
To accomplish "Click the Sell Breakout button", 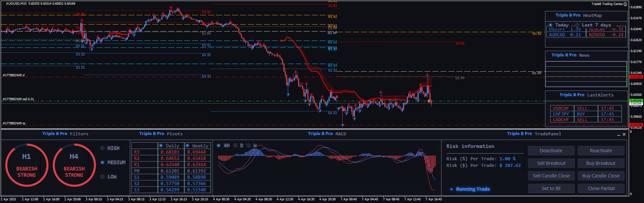I will pos(551,163).
